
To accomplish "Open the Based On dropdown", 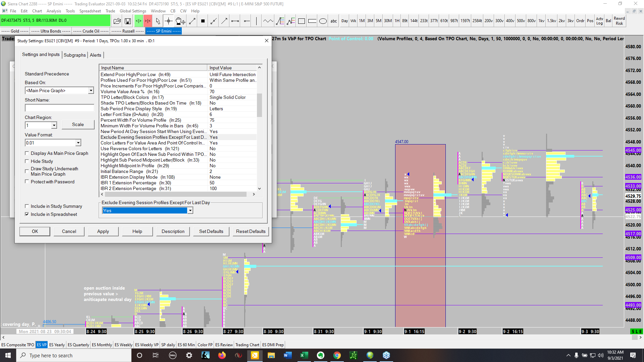I will pyautogui.click(x=91, y=90).
